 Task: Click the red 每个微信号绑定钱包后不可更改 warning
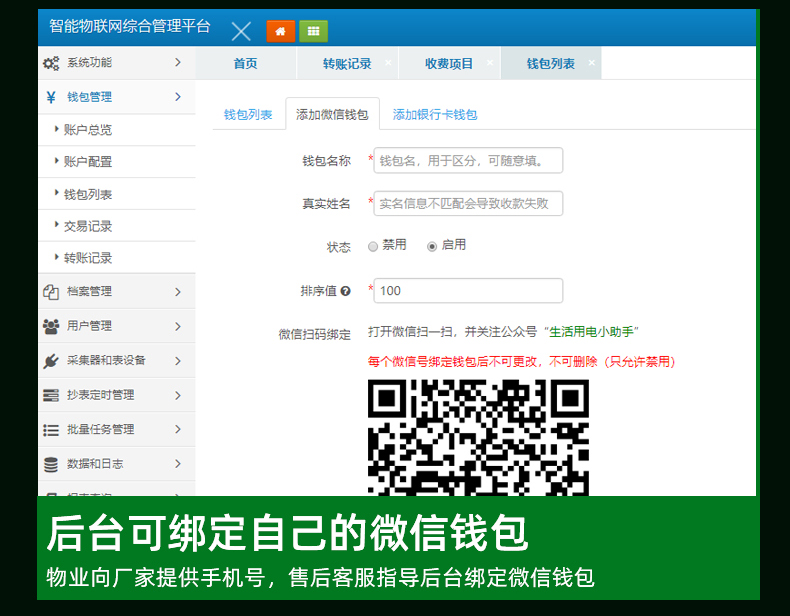point(521,362)
